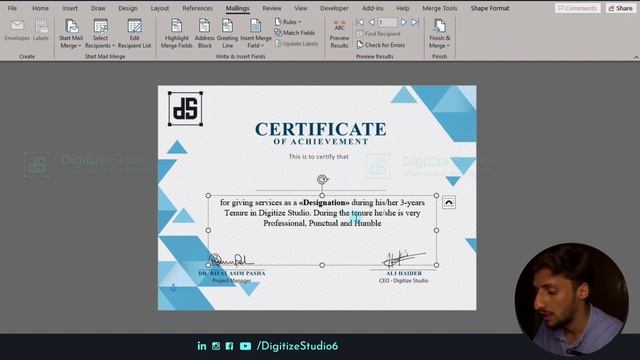This screenshot has height=360, width=640.
Task: Click /DigitizeStudio6 handle text
Action: coord(298,346)
